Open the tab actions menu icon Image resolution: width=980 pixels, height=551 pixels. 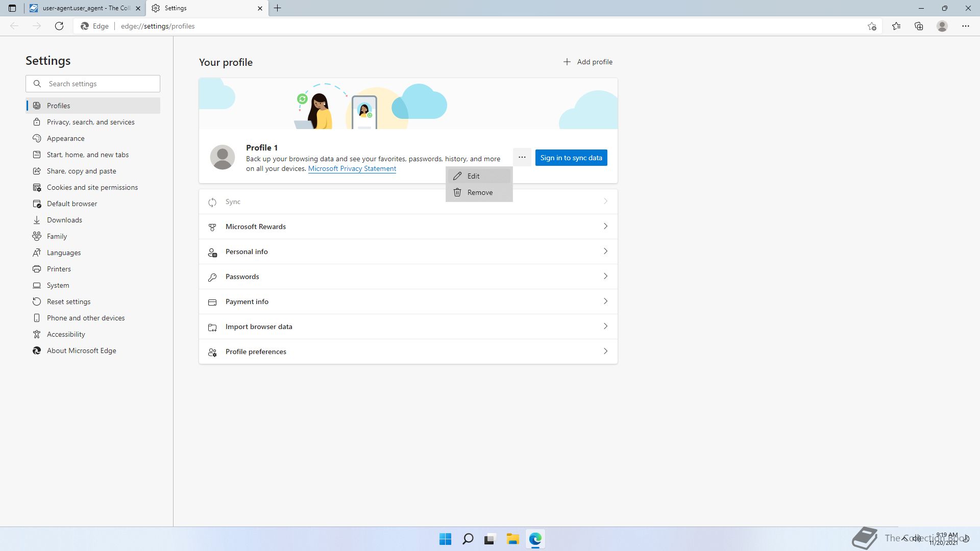[x=12, y=8]
